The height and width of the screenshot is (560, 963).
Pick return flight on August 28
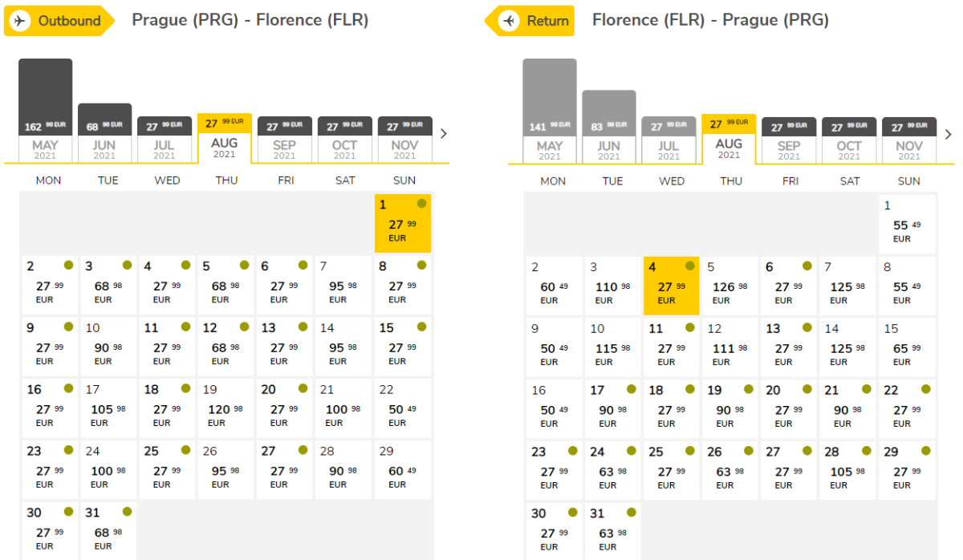pos(848,469)
